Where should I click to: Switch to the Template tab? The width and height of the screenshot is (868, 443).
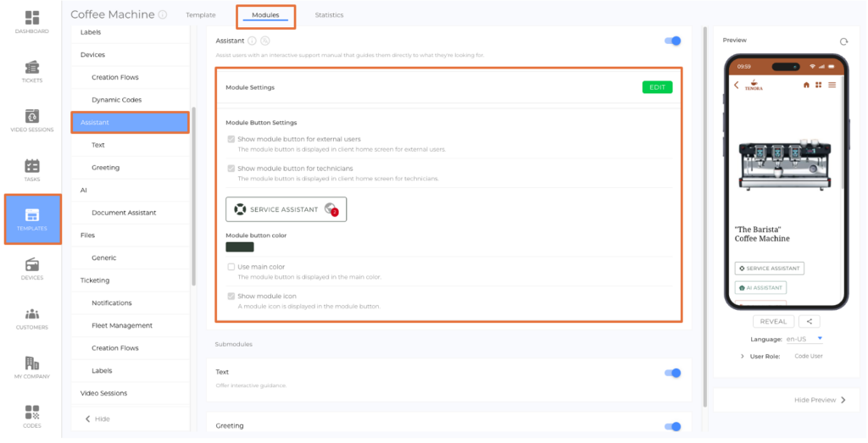tap(201, 15)
